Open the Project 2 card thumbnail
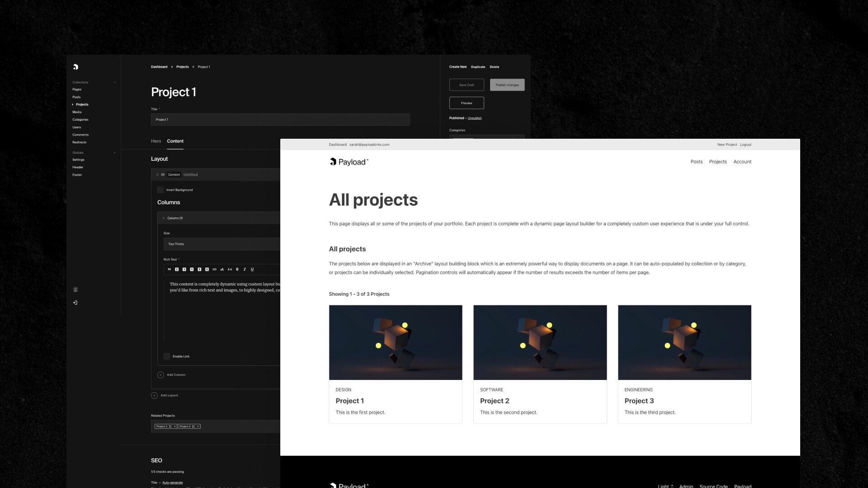This screenshot has height=488, width=868. 540,343
